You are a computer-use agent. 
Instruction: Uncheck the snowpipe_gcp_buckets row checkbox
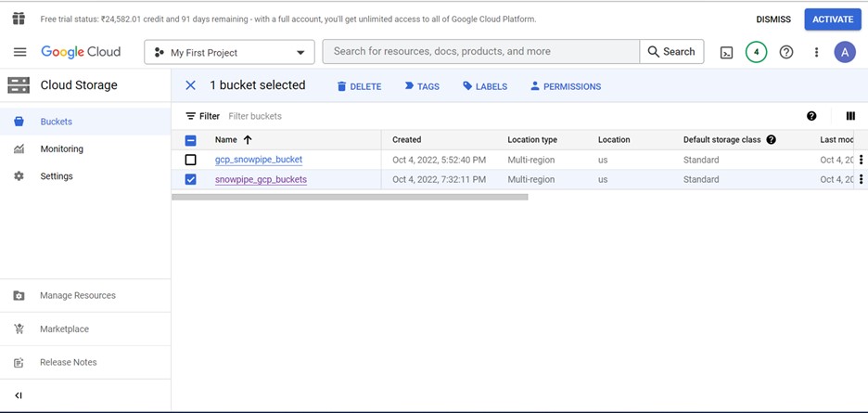pyautogui.click(x=191, y=179)
